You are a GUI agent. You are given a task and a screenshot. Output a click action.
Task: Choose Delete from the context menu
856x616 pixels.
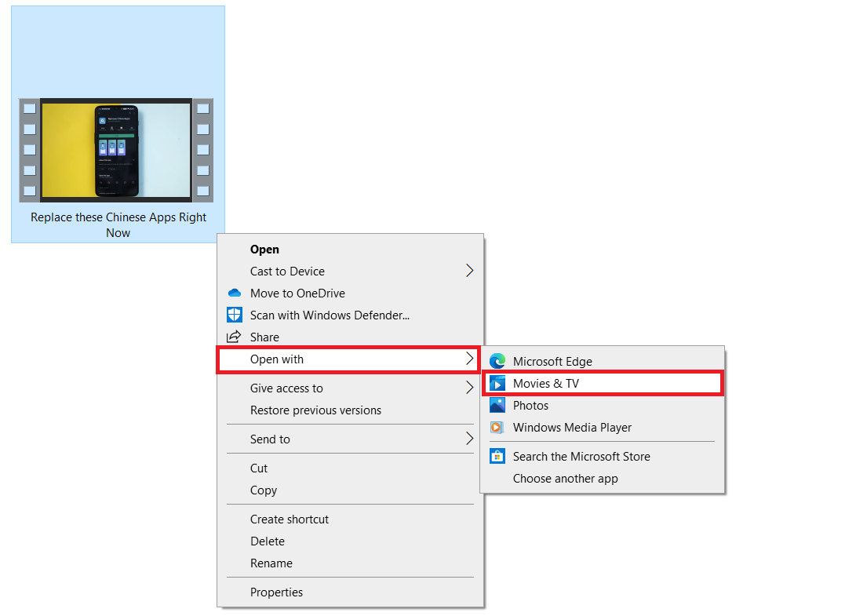pyautogui.click(x=350, y=541)
